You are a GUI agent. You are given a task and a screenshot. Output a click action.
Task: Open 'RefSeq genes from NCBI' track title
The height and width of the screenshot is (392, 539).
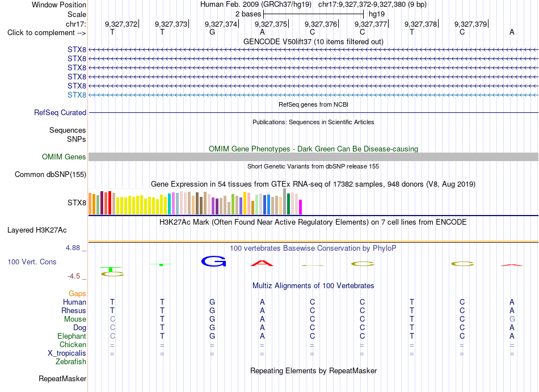pos(313,104)
